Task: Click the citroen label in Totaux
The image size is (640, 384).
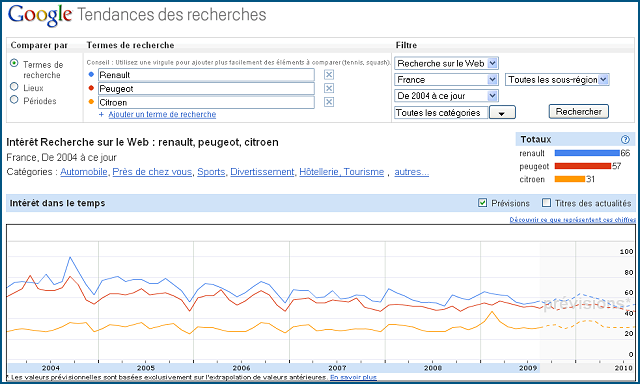Action: 532,179
